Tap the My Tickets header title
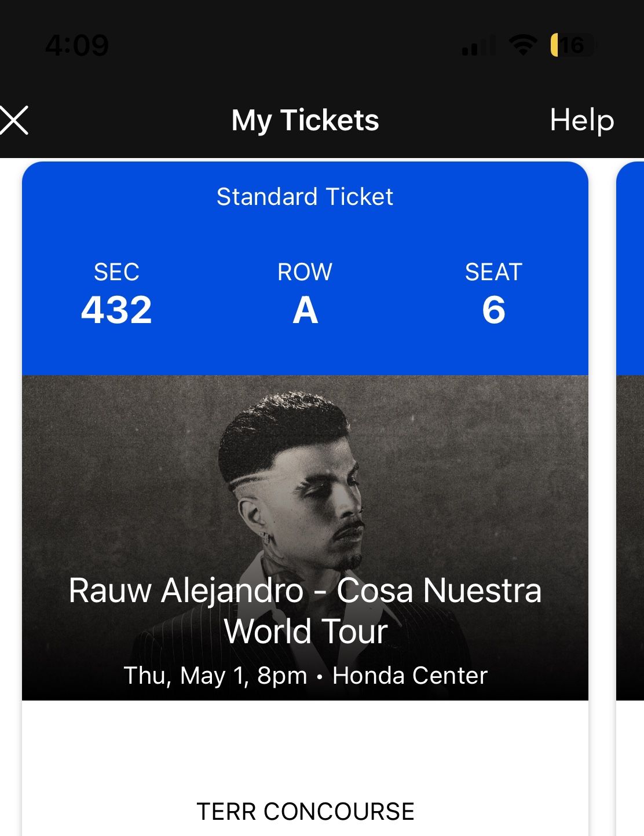The image size is (644, 836). pos(305,120)
